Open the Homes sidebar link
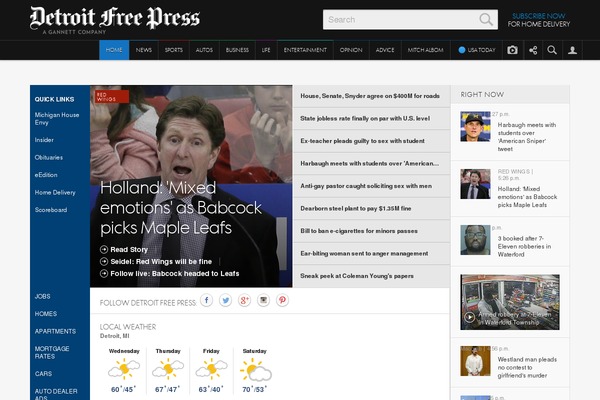Viewport: 600px width, 400px height. click(46, 313)
